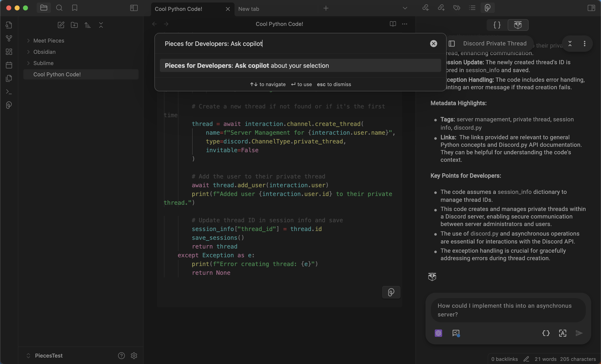Screen dimensions: 601x364
Task: Open outgoing links icon in right sidebar header
Action: click(x=441, y=8)
